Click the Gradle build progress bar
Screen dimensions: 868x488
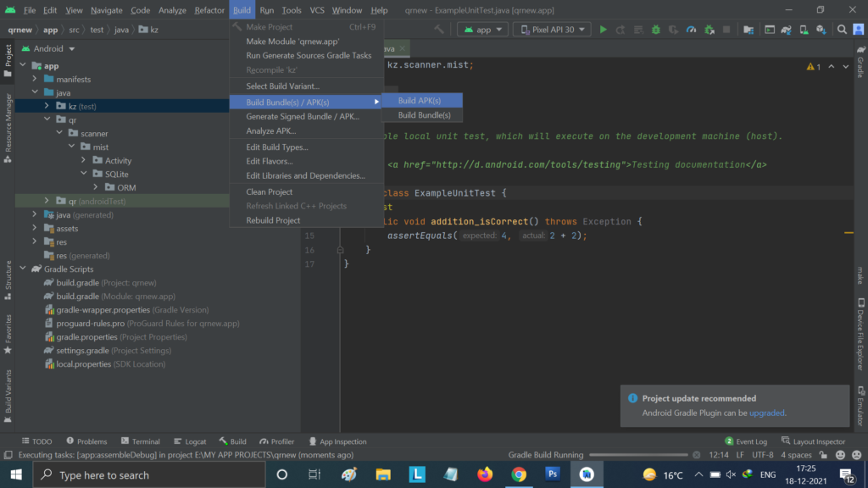point(638,455)
